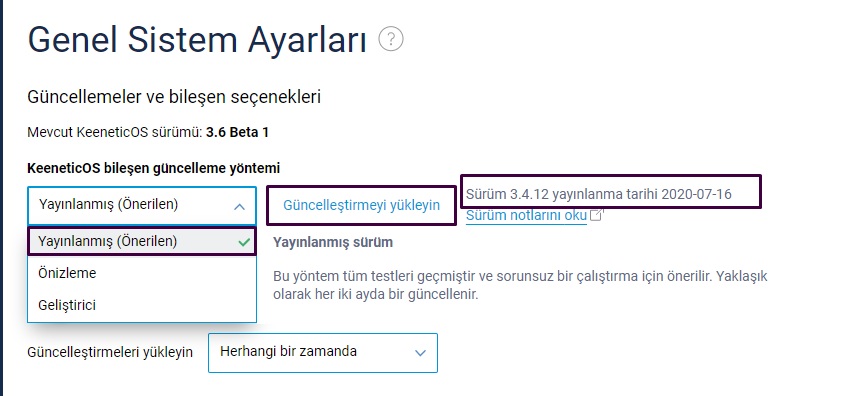Open help icon beside Genel Sistem Ayarları
Viewport: 861px width, 396px height.
coord(391,40)
